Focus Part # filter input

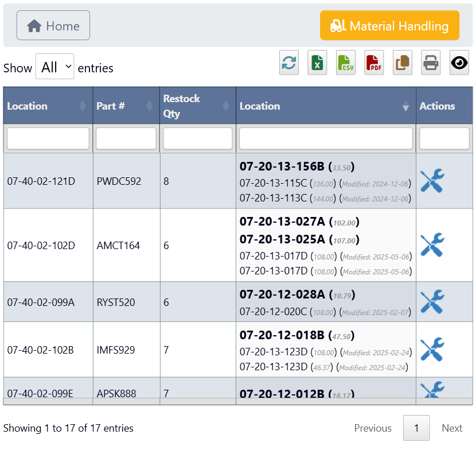click(126, 138)
